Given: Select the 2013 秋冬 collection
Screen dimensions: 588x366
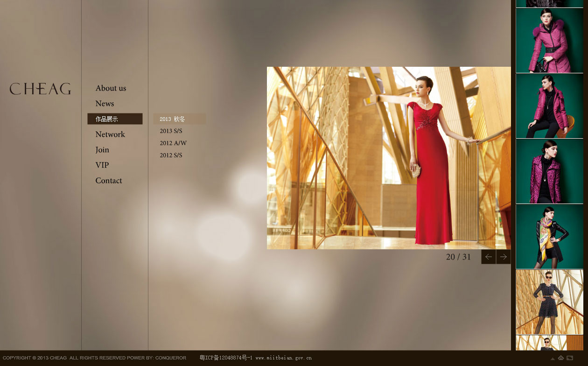Looking at the screenshot, I should click(x=180, y=119).
